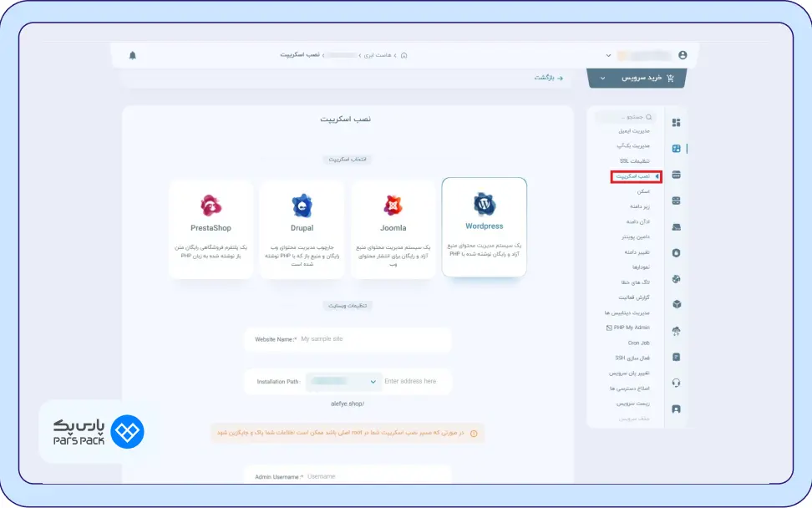Expand the account name dropdown chevron

click(x=608, y=55)
